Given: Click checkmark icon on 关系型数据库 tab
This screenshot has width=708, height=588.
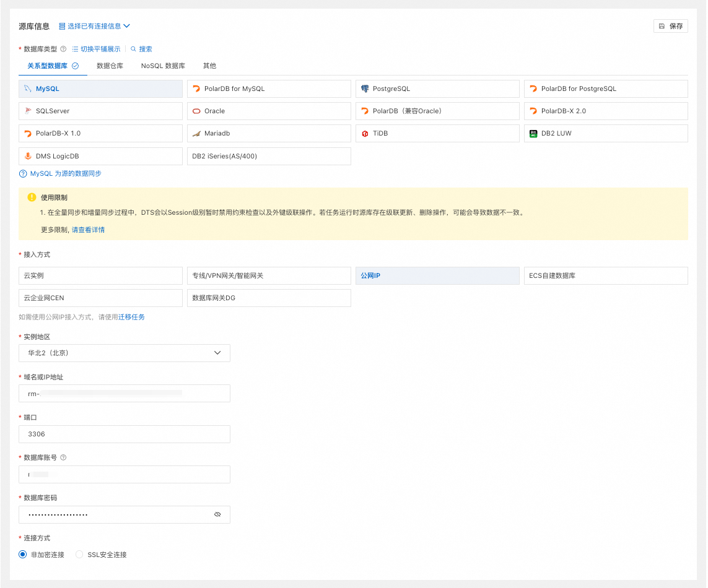Looking at the screenshot, I should coord(76,66).
